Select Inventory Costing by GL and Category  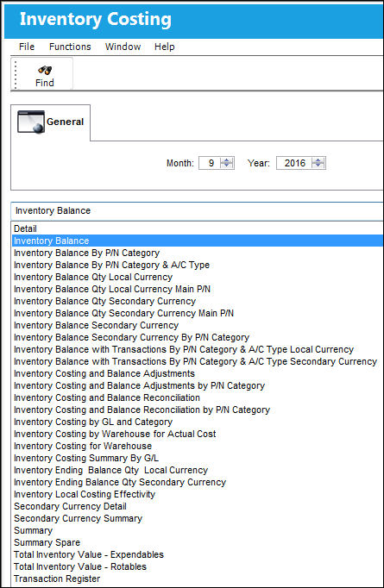[x=198, y=422]
